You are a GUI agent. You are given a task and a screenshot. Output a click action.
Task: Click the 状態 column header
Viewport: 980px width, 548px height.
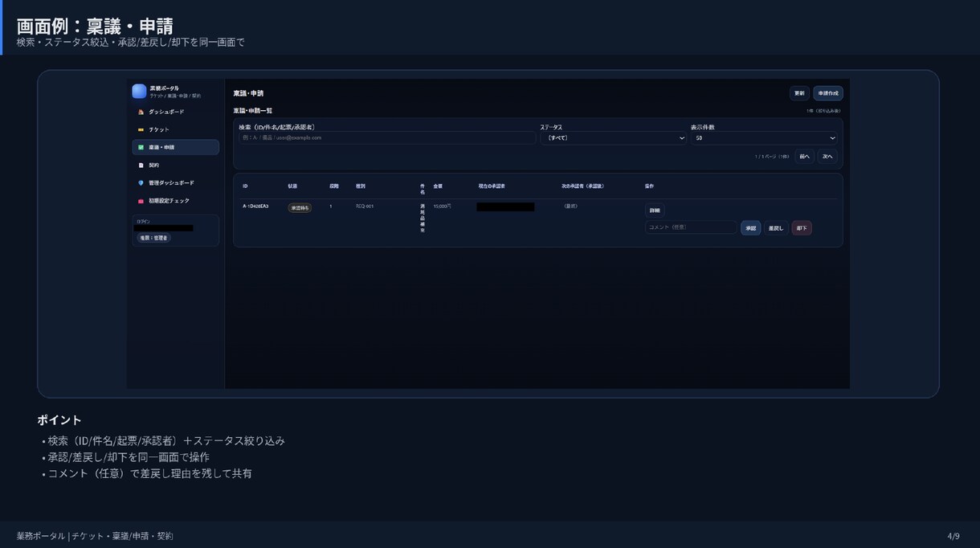[x=292, y=186]
